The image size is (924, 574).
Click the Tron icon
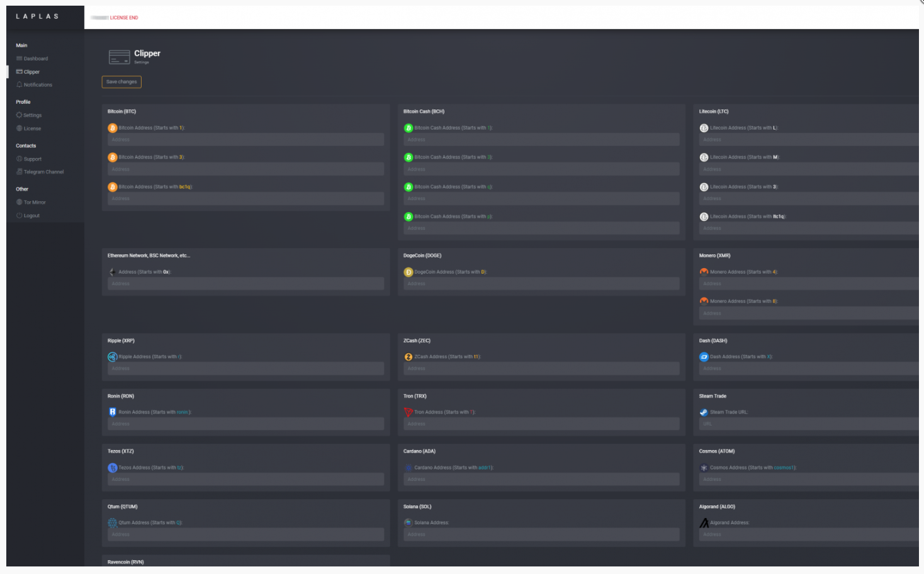pos(408,412)
